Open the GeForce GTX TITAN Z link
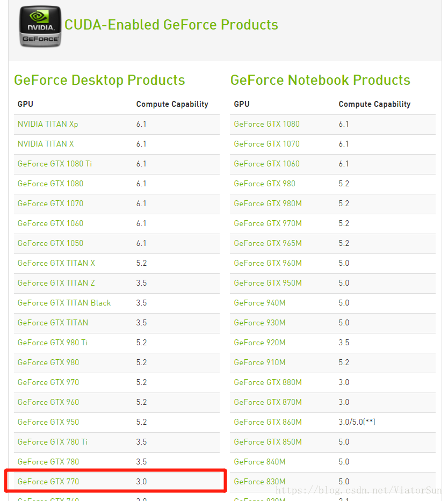Screen dimensions: 448x501 [56, 283]
